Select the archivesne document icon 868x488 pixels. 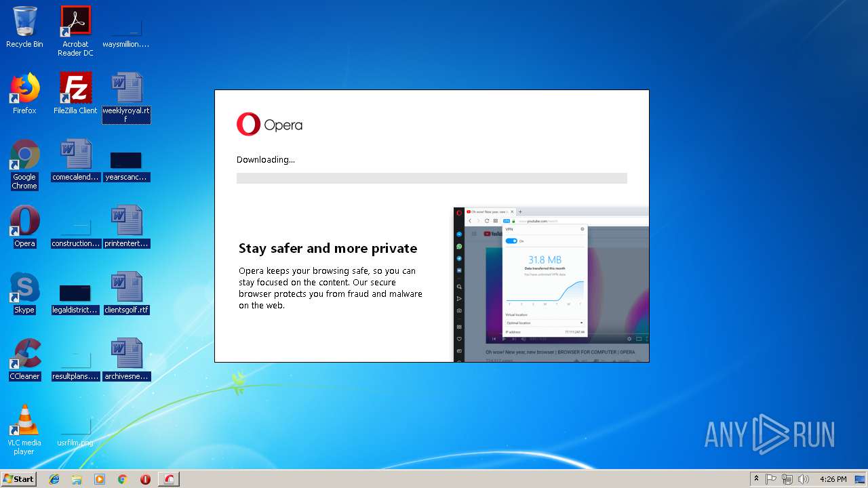126,359
